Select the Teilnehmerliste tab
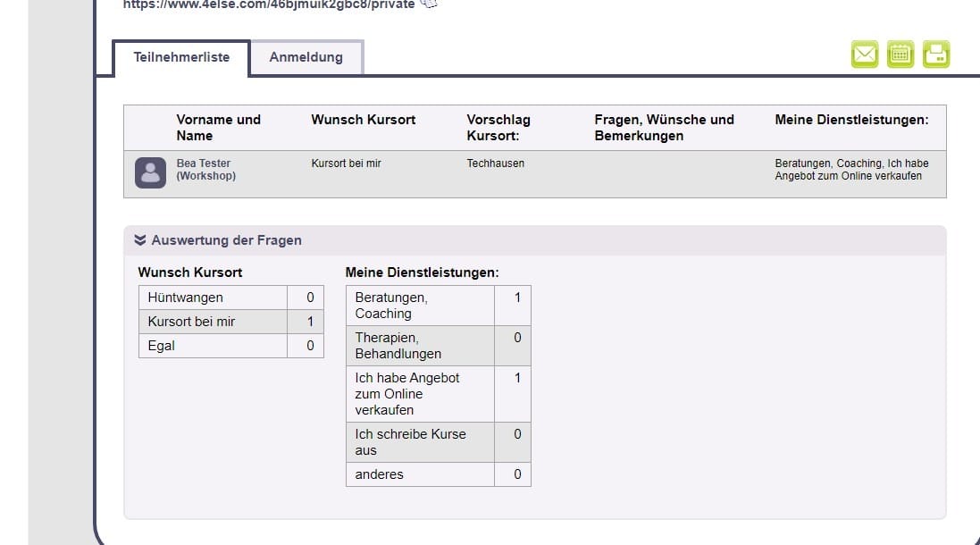Viewport: 980px width, 545px height. [180, 56]
